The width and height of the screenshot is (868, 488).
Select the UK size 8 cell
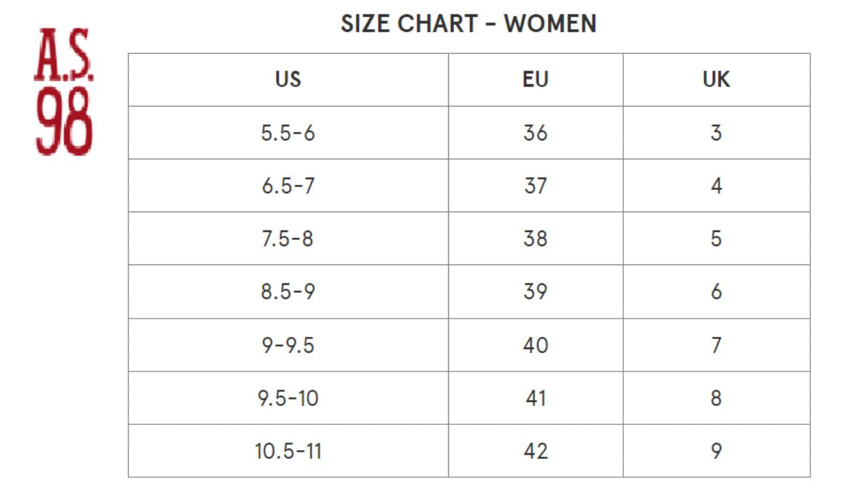[716, 398]
